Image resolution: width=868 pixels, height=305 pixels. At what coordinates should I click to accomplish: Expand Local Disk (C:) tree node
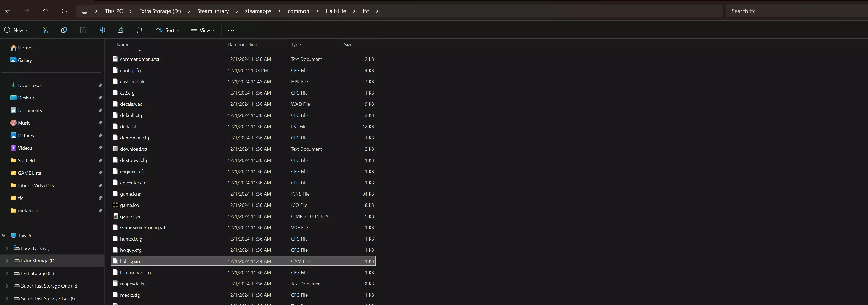7,248
